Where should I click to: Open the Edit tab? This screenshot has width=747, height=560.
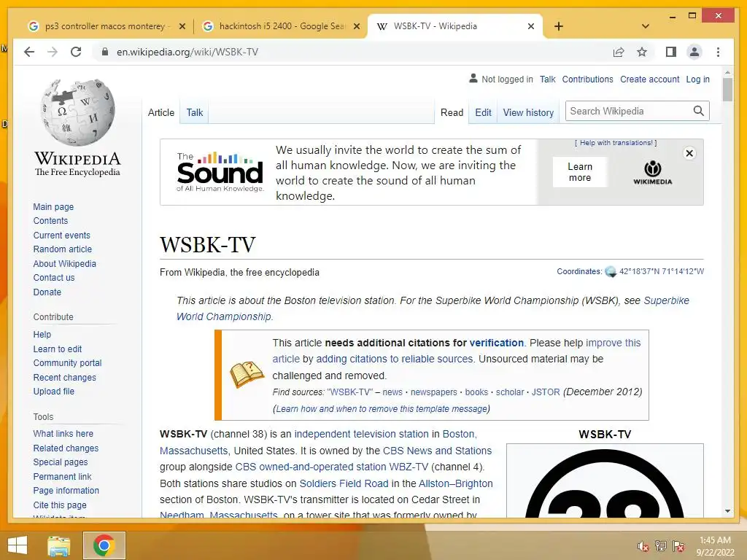483,112
